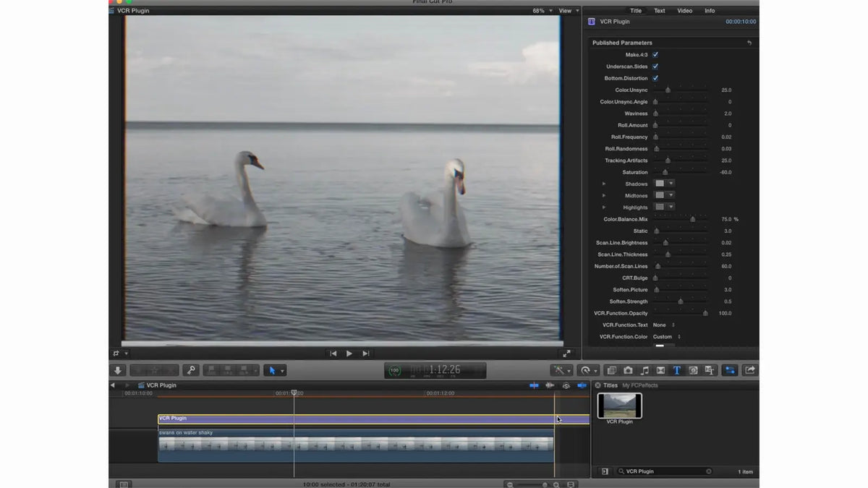Click the Saturation slider
The height and width of the screenshot is (488, 868).
pos(681,172)
